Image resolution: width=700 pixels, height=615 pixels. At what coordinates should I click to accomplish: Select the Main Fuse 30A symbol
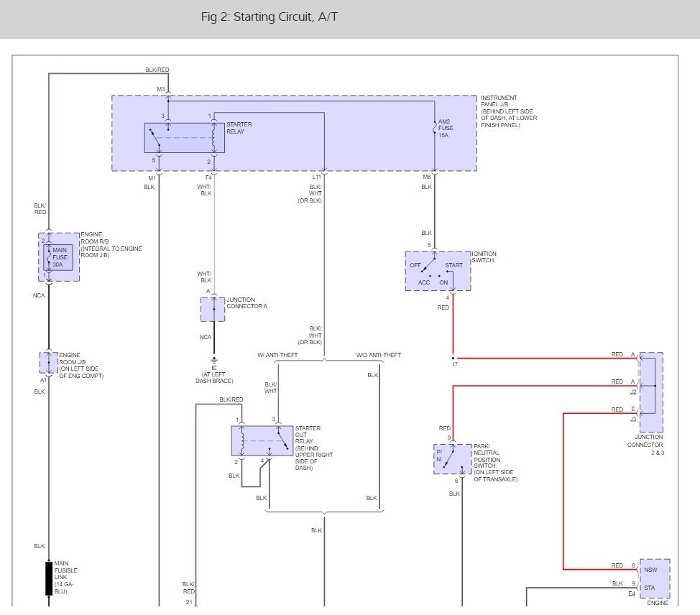pyautogui.click(x=57, y=259)
